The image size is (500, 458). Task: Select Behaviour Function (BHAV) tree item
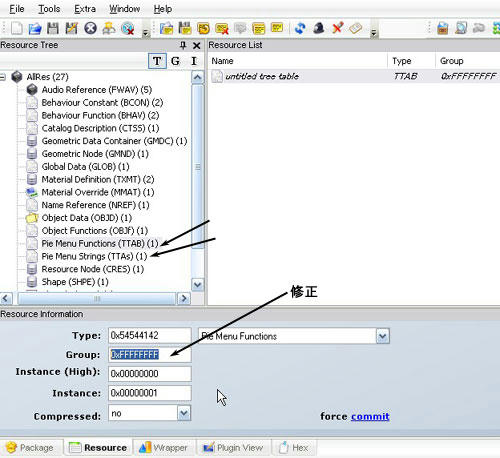[x=100, y=115]
